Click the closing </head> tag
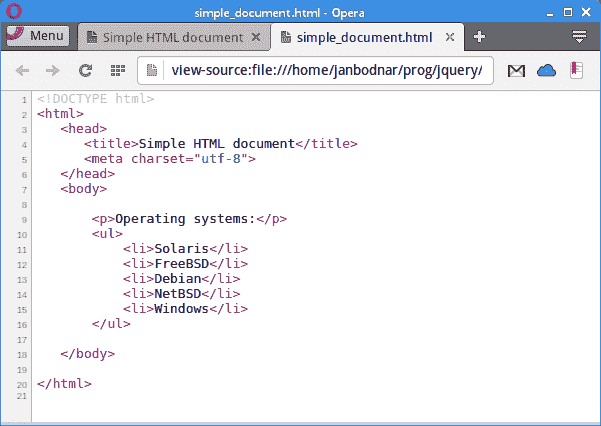 coord(87,174)
